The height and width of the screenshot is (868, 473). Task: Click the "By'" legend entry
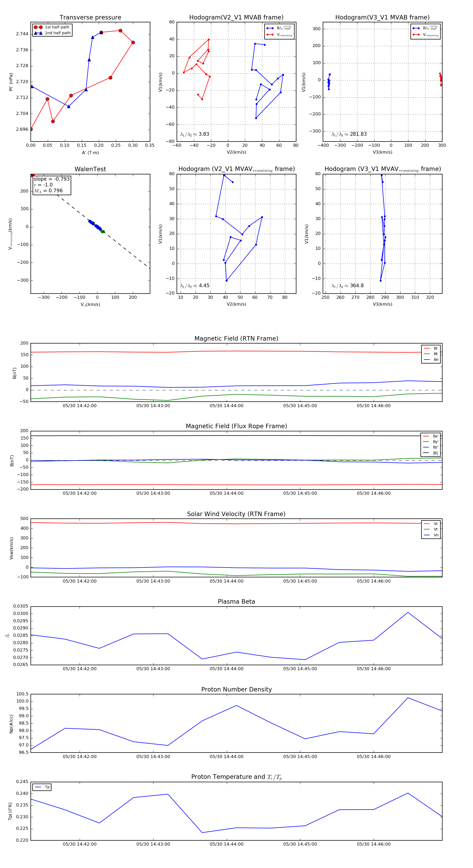point(431,442)
